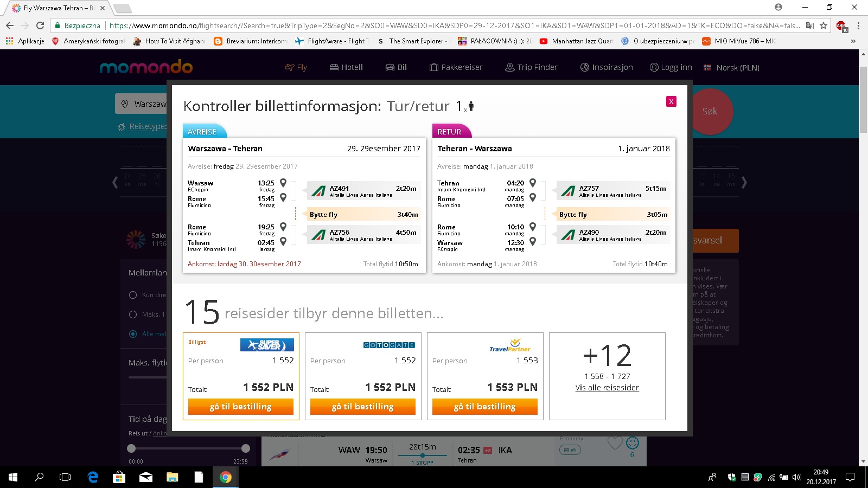Viewport: 868px width, 488px height.
Task: Open the Windows Store from the taskbar
Action: pyautogui.click(x=119, y=477)
